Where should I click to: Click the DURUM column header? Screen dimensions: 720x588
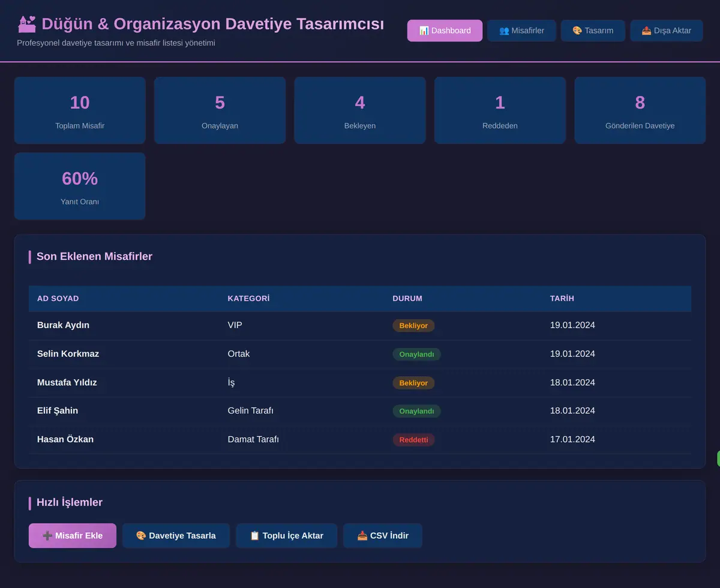tap(407, 299)
